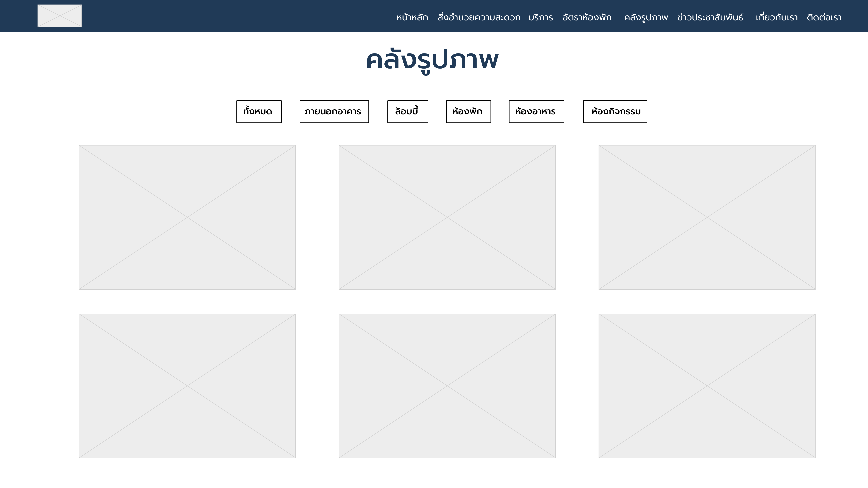
Task: Filter images by ห้องอาหาร
Action: (536, 111)
